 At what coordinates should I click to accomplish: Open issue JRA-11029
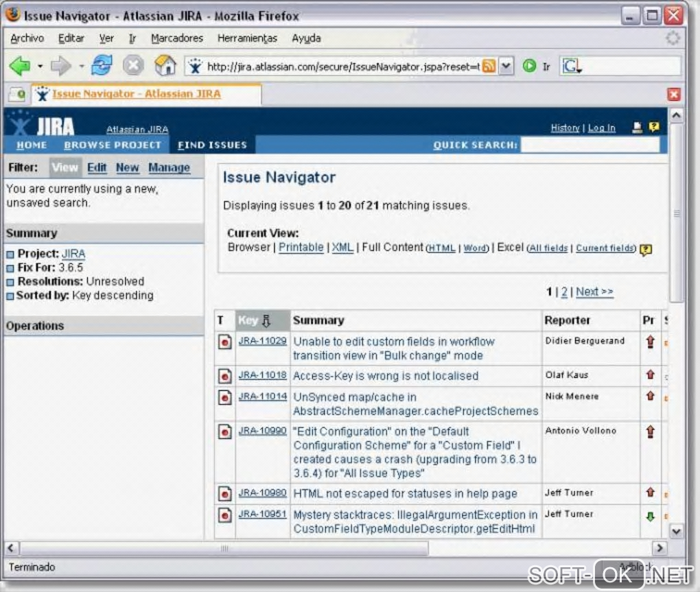[x=262, y=341]
